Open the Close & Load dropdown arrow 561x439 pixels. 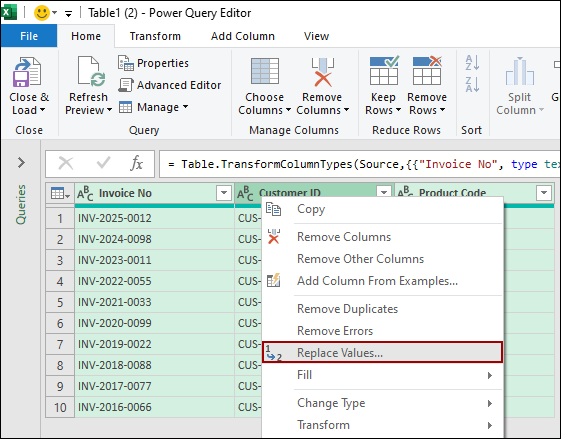[43, 110]
